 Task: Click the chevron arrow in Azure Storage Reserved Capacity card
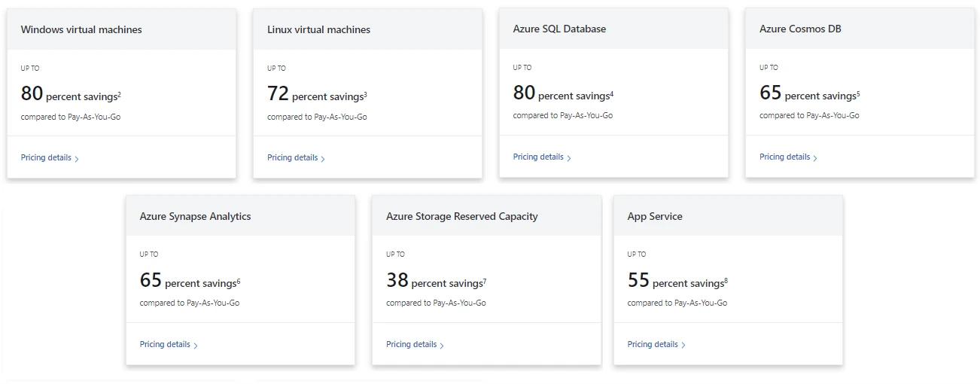[x=442, y=346]
